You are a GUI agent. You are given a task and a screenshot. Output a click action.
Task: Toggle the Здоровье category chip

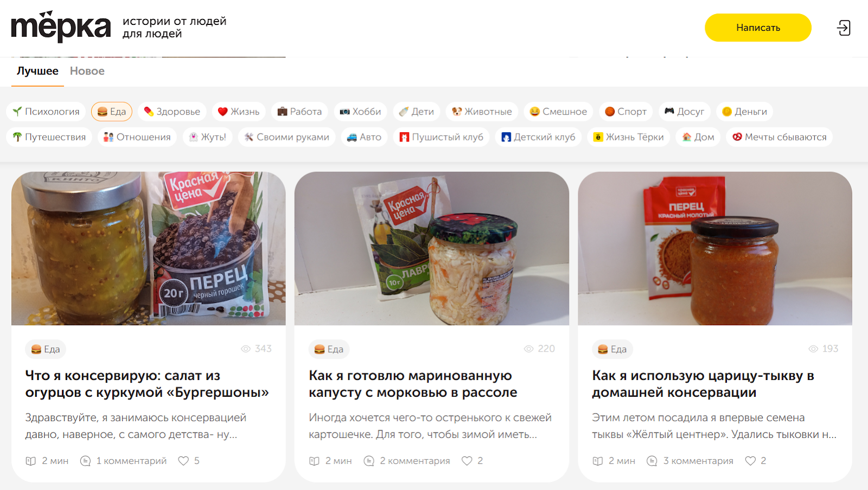pos(172,112)
